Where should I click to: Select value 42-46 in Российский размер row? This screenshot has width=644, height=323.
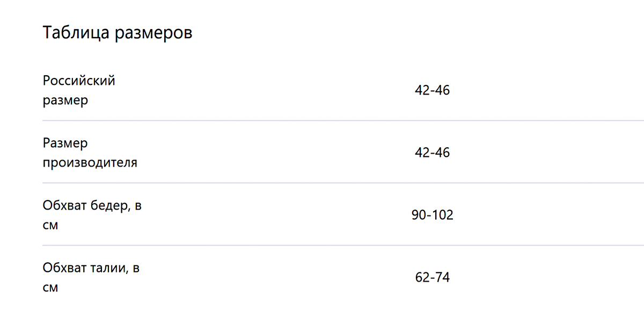[x=432, y=90]
